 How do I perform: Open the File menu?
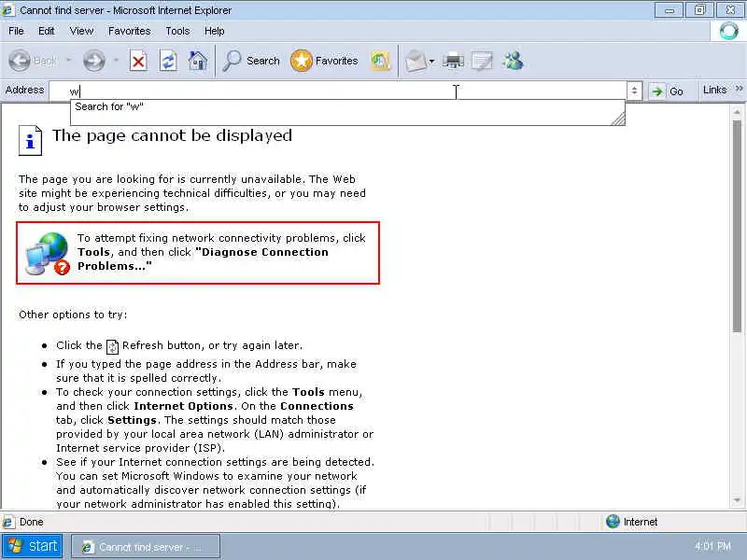tap(16, 31)
